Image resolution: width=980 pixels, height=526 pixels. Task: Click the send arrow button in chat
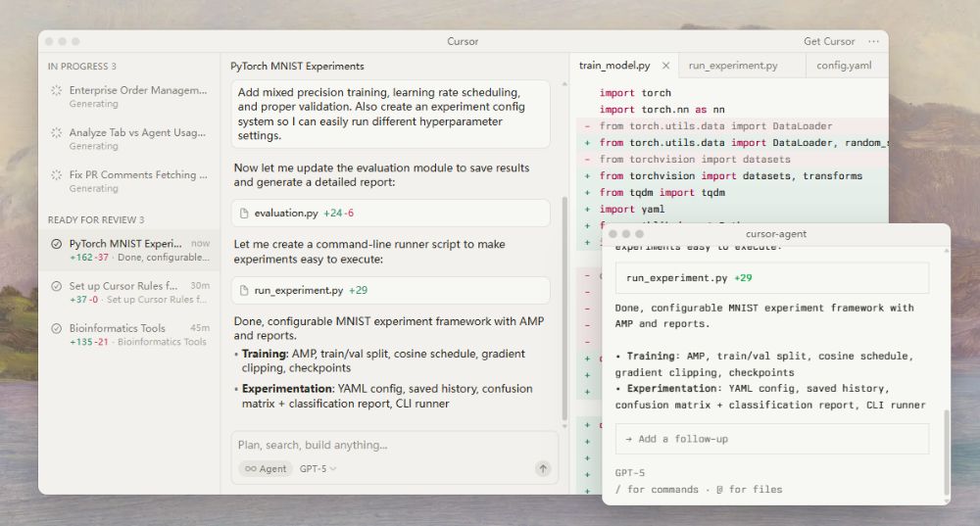(543, 469)
